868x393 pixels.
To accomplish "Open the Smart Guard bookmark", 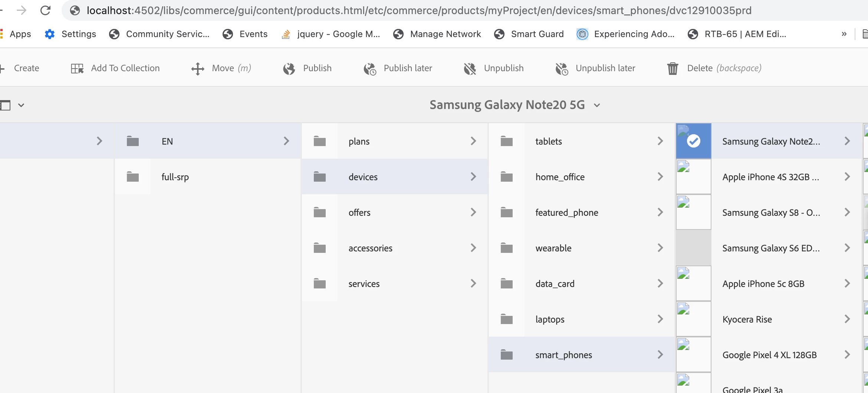I will coord(529,34).
